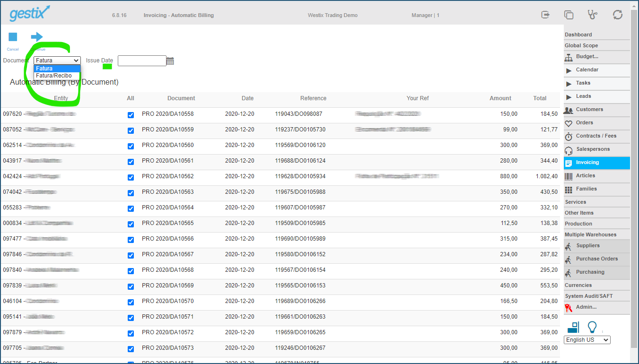
Task: Click the total value 553,50
Action: [549, 286]
